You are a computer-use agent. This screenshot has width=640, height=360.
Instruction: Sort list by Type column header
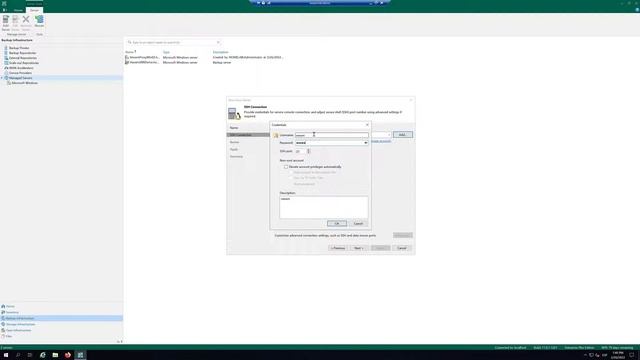point(166,52)
